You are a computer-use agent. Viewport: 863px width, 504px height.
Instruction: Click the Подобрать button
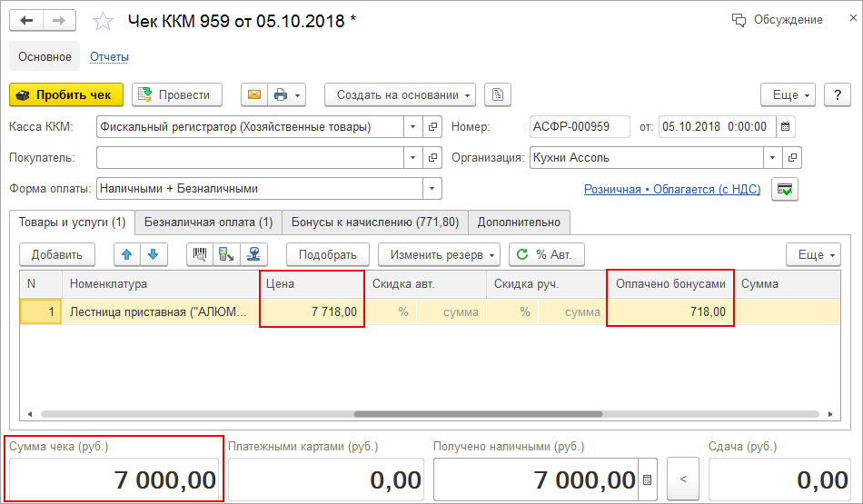tap(327, 255)
